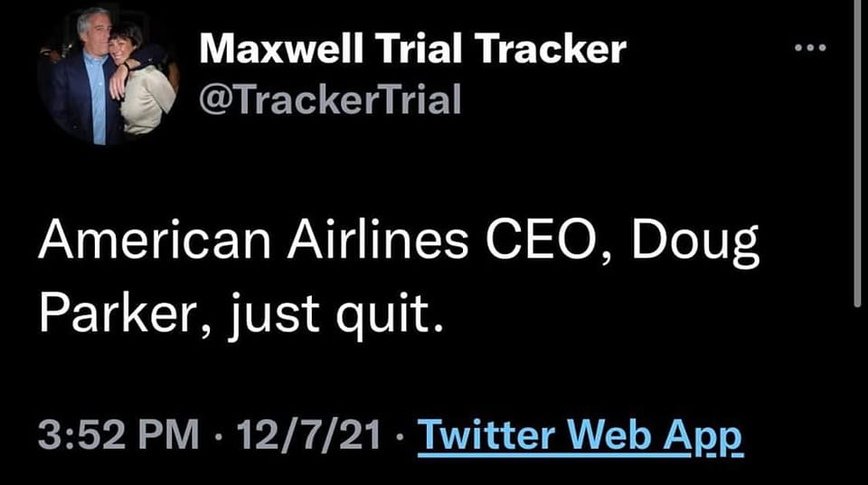Click the word "App" in the source link

tap(706, 436)
